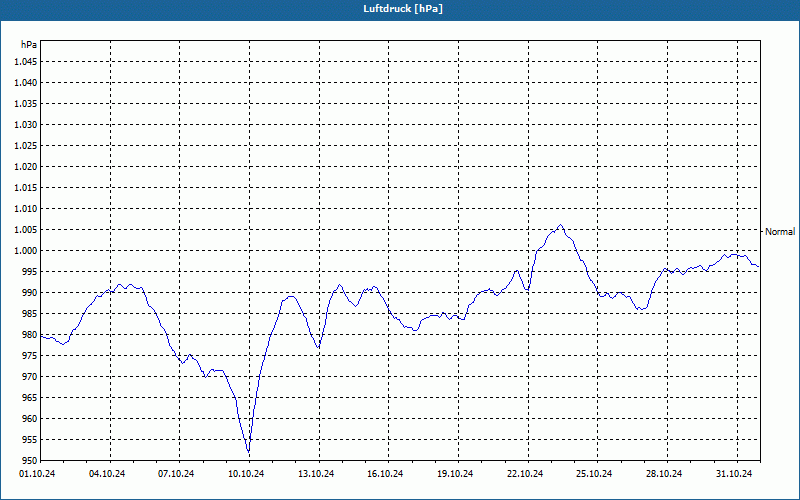Image resolution: width=800 pixels, height=500 pixels.
Task: Select the 1.045 y-axis value
Action: pyautogui.click(x=26, y=62)
